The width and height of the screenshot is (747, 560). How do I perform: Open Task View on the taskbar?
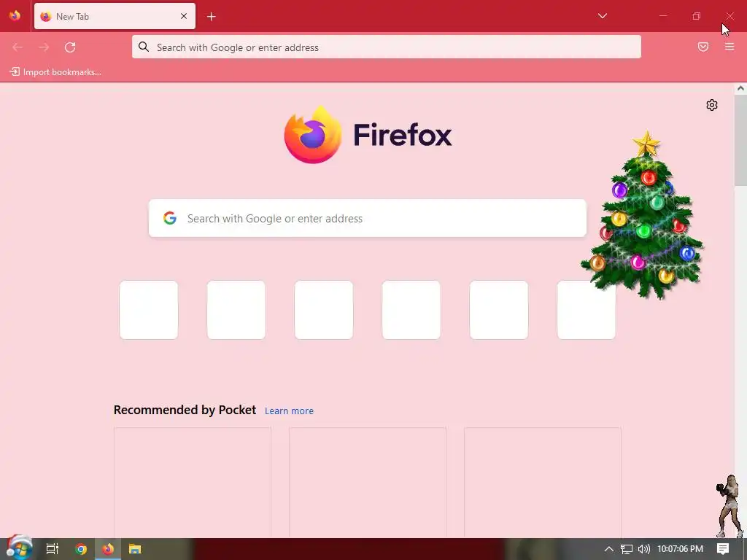coord(53,549)
